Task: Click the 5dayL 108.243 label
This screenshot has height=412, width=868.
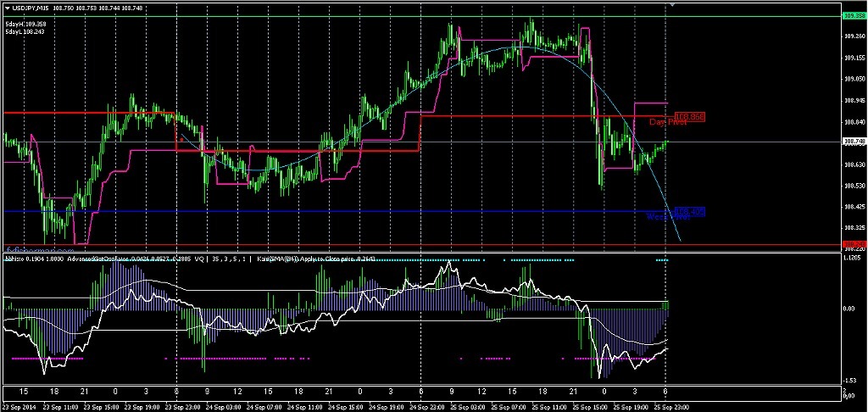Action: tap(25, 32)
